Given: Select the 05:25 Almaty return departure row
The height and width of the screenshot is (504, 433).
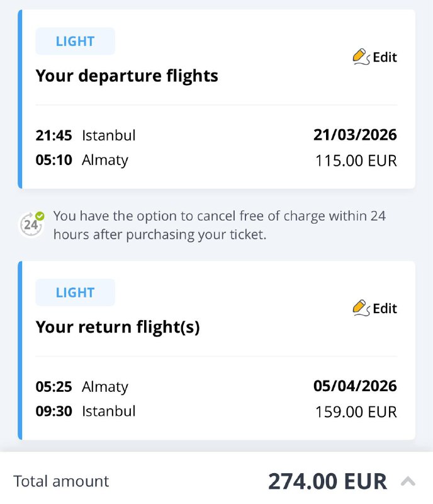Looking at the screenshot, I should pyautogui.click(x=82, y=386).
